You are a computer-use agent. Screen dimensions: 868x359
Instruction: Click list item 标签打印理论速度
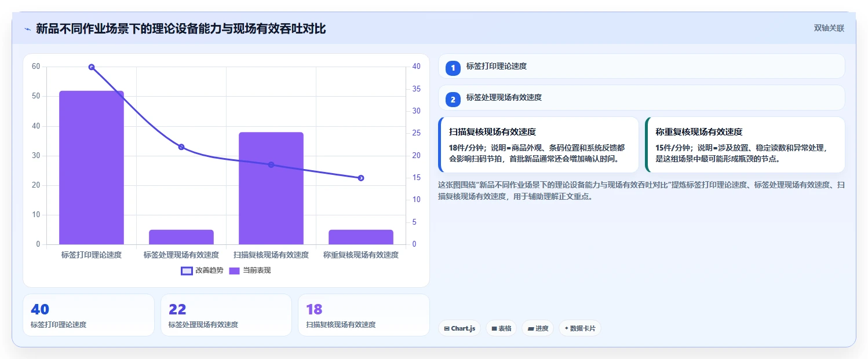(641, 66)
